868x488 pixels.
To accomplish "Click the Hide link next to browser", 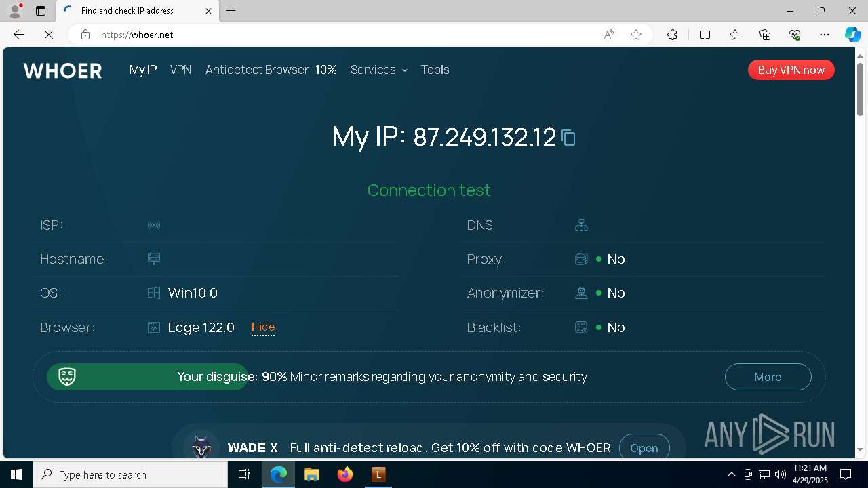I will tap(263, 327).
